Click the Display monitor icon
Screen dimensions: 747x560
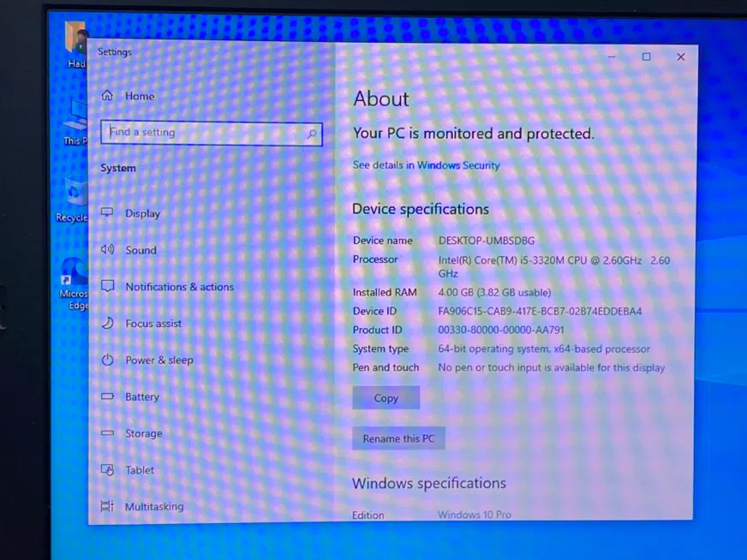pyautogui.click(x=107, y=212)
